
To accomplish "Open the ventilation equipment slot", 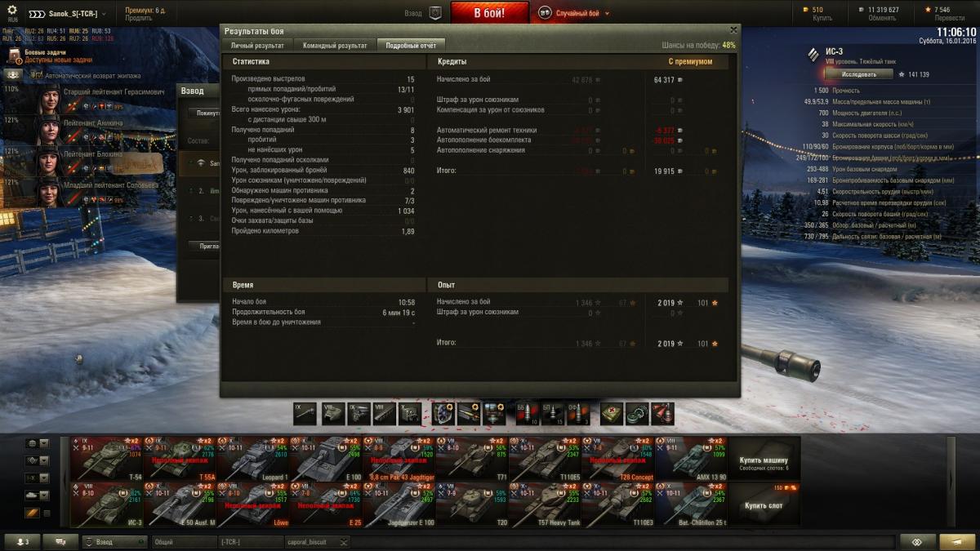I will (443, 414).
